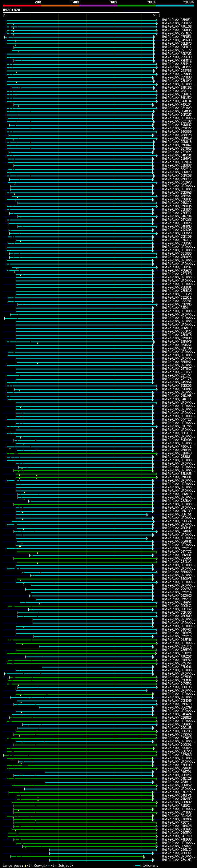Click UniRef100_B6TNR8 entry
197x868 pixels.
point(177,149)
